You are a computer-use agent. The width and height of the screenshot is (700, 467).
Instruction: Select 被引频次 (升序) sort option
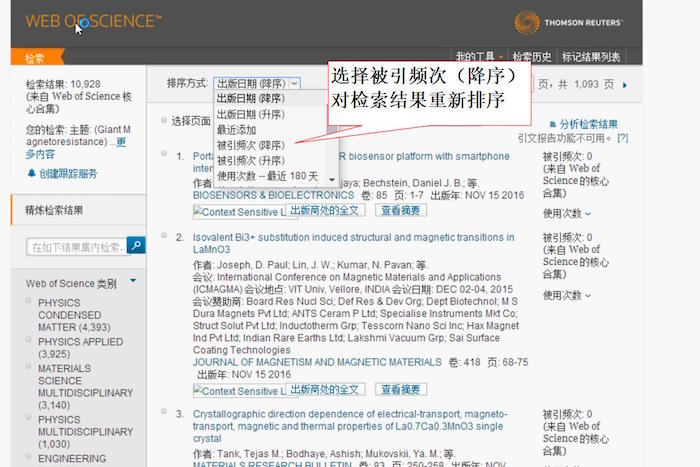pos(271,161)
